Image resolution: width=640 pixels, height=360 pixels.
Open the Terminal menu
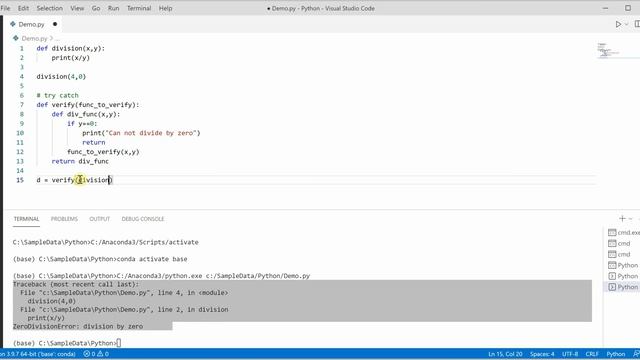(139, 8)
